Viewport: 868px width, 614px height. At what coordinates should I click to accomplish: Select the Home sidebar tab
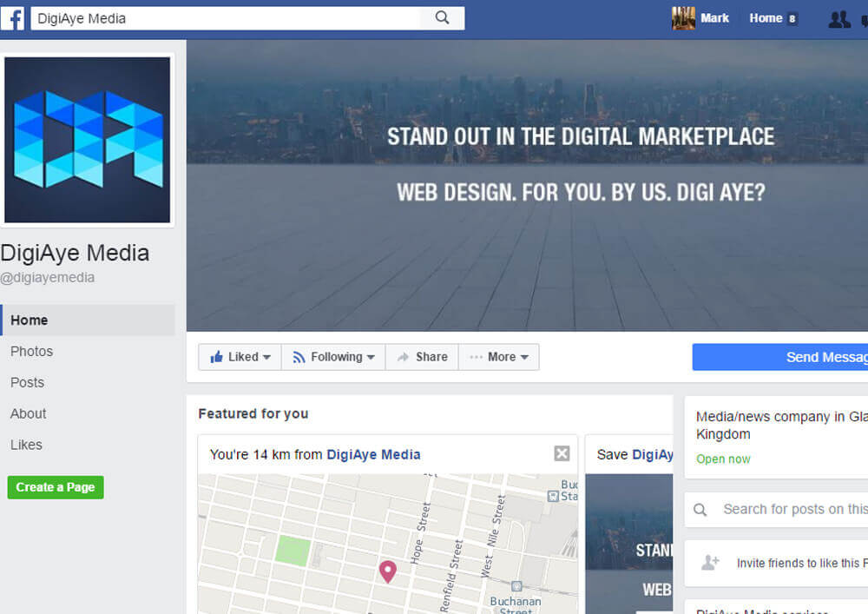(88, 320)
